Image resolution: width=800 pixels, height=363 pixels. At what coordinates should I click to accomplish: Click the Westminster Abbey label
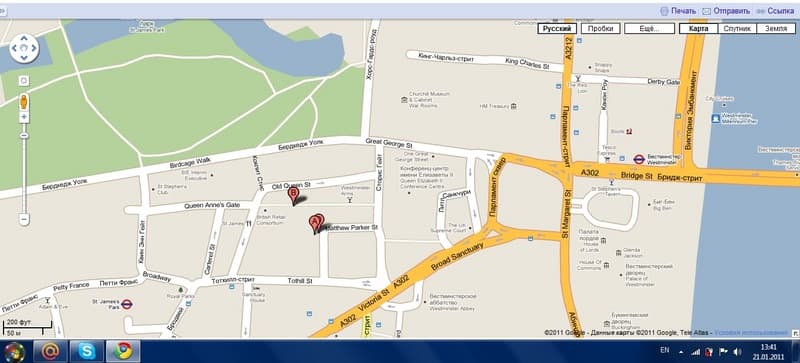pyautogui.click(x=453, y=302)
